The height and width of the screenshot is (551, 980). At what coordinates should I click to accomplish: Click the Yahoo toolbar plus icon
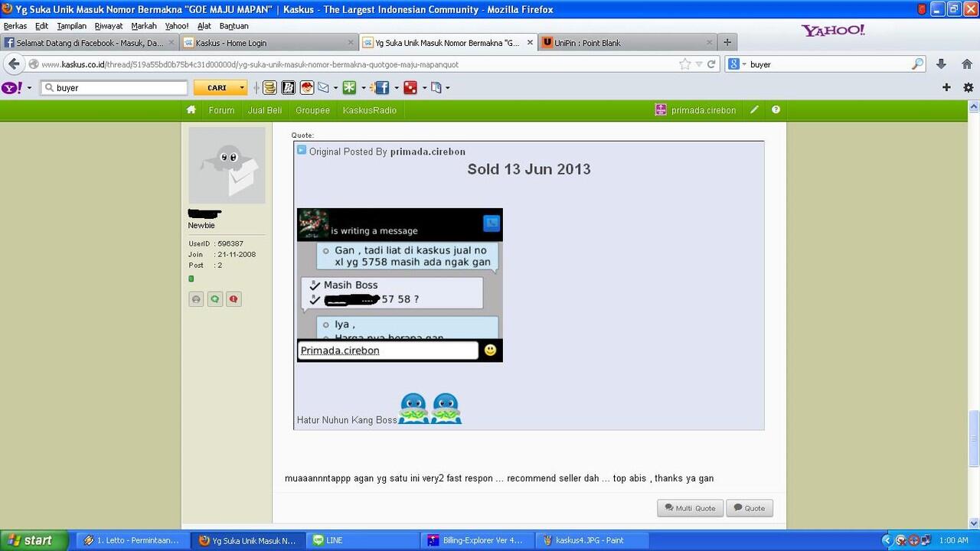coord(946,88)
